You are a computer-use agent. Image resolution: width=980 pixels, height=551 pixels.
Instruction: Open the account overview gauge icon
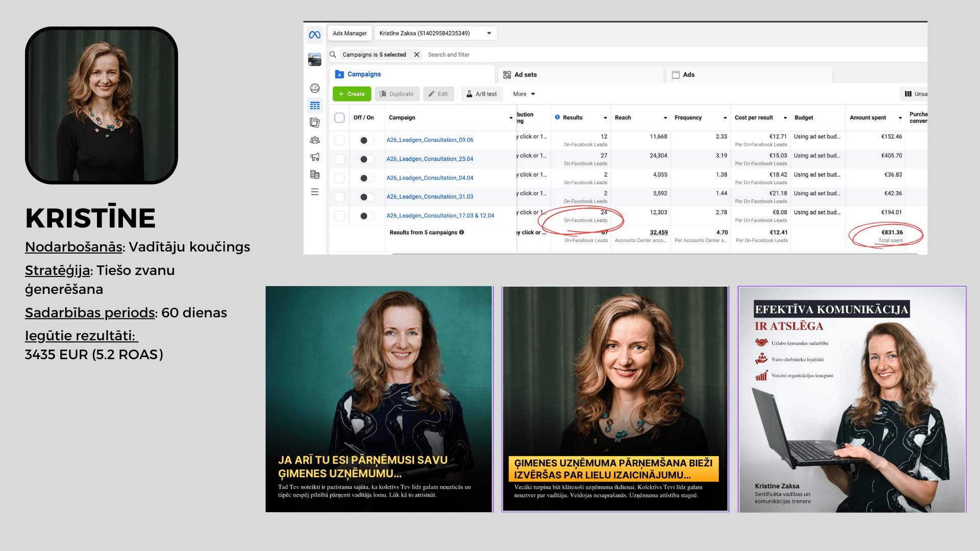[x=315, y=88]
